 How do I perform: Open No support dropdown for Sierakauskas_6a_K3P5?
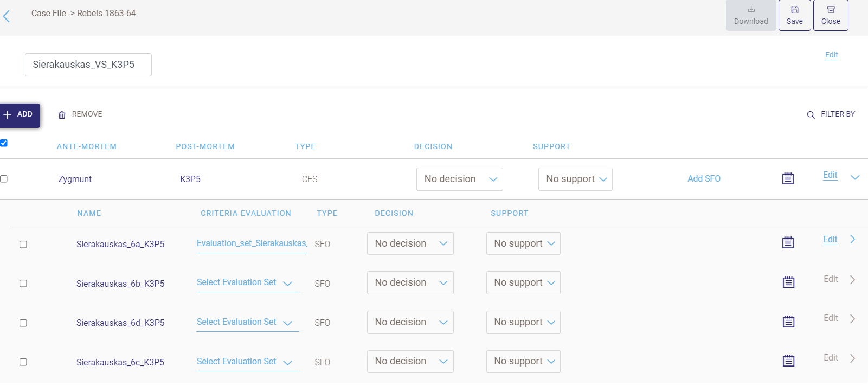click(523, 244)
